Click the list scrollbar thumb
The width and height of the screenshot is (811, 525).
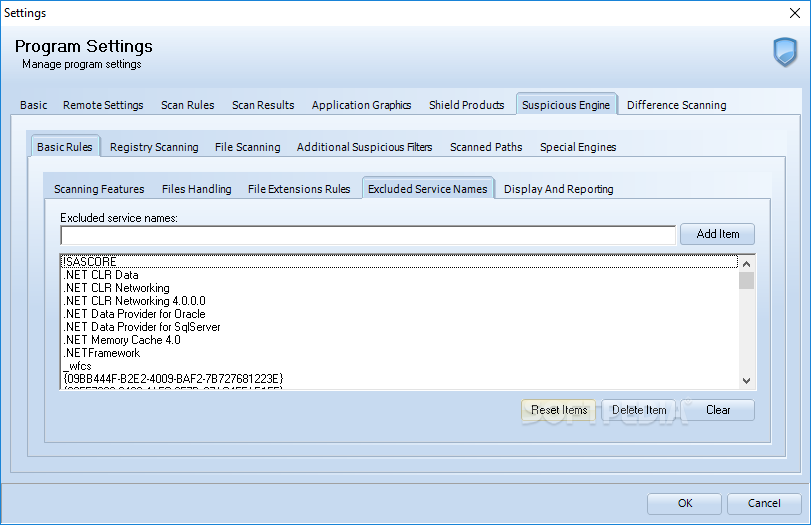(746, 280)
